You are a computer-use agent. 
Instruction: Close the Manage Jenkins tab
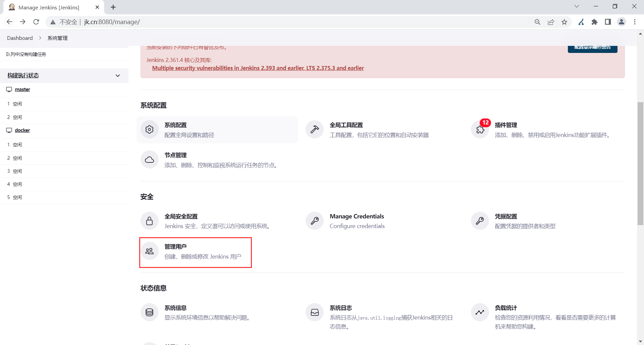[x=97, y=7]
